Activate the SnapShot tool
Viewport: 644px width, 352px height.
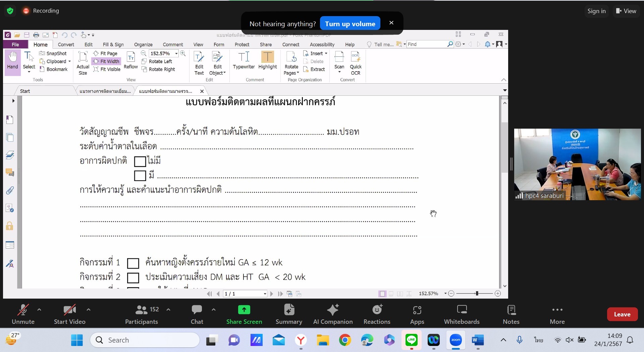click(x=53, y=53)
